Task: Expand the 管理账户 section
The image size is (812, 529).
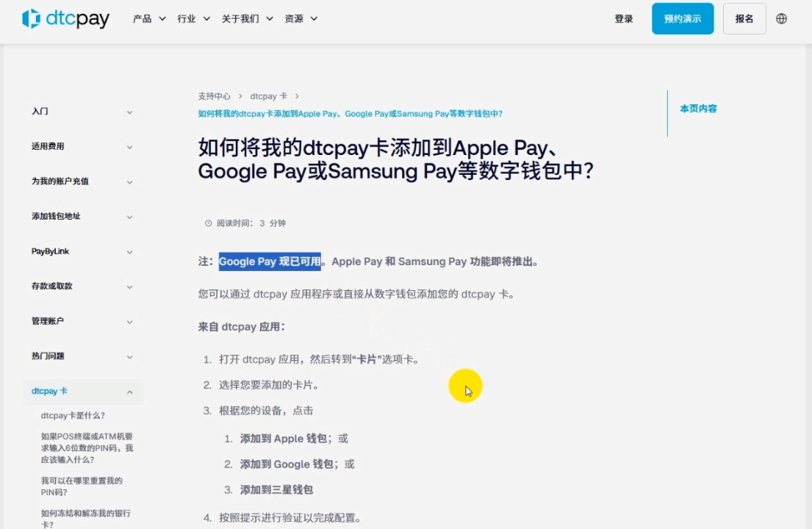Action: (x=82, y=321)
